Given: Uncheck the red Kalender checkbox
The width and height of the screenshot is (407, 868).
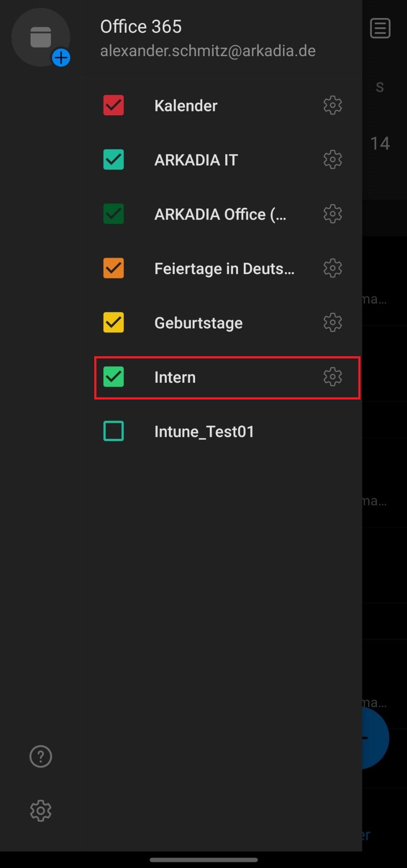Looking at the screenshot, I should (114, 105).
